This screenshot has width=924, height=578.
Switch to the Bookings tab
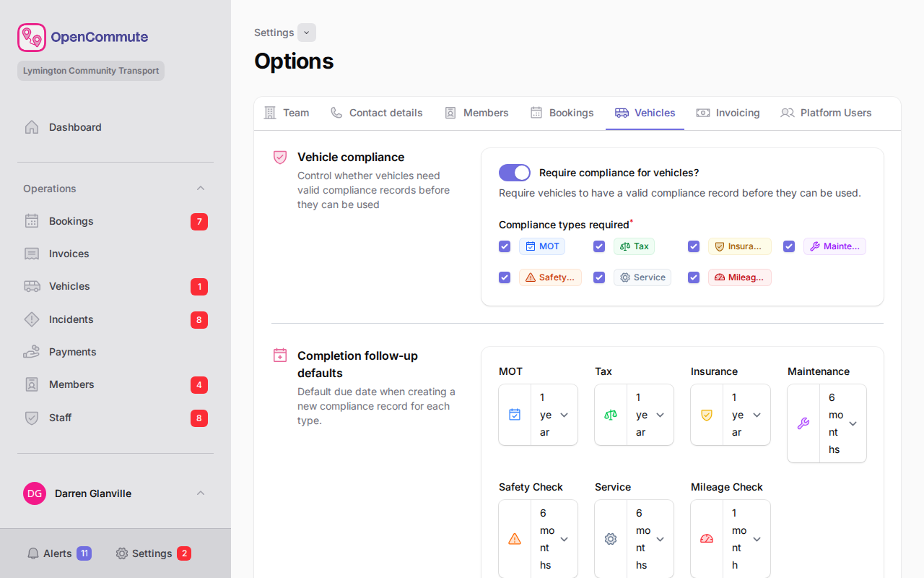coord(562,113)
